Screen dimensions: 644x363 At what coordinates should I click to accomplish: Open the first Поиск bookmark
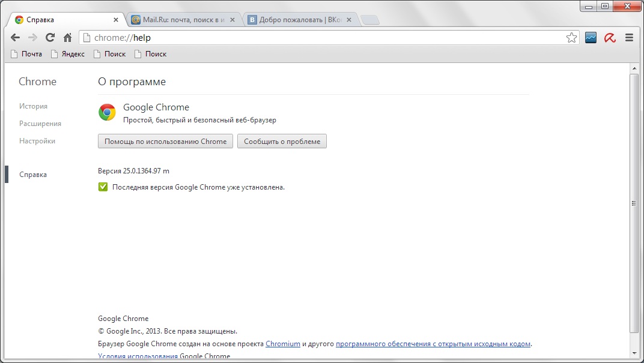(x=110, y=54)
